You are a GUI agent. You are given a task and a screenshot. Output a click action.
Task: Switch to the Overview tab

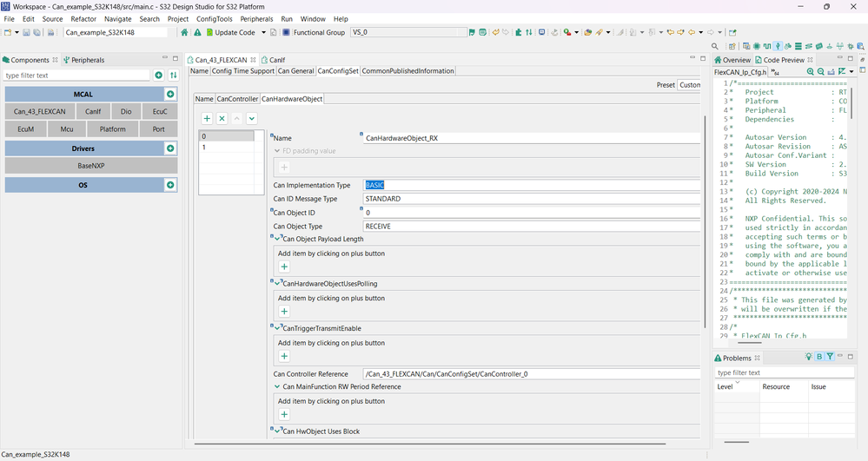coord(732,60)
